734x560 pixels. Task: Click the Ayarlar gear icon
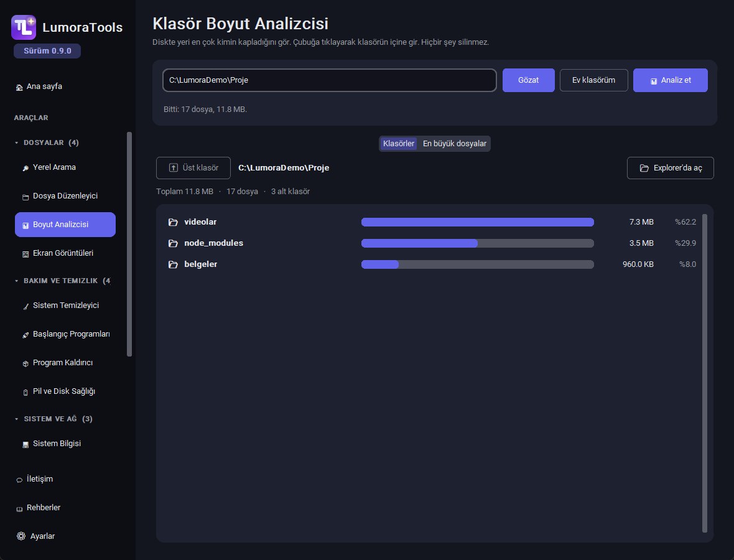click(x=21, y=536)
